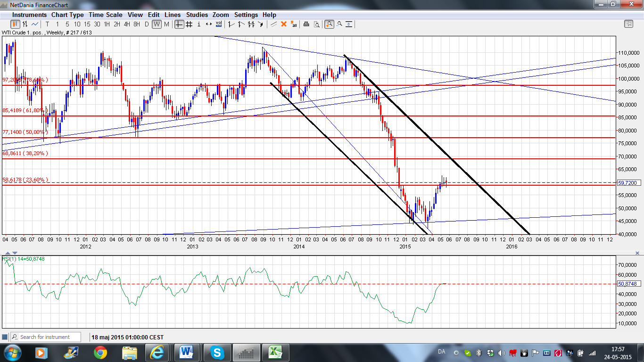Image resolution: width=644 pixels, height=362 pixels.
Task: Open the Instruments menu
Action: click(x=29, y=15)
